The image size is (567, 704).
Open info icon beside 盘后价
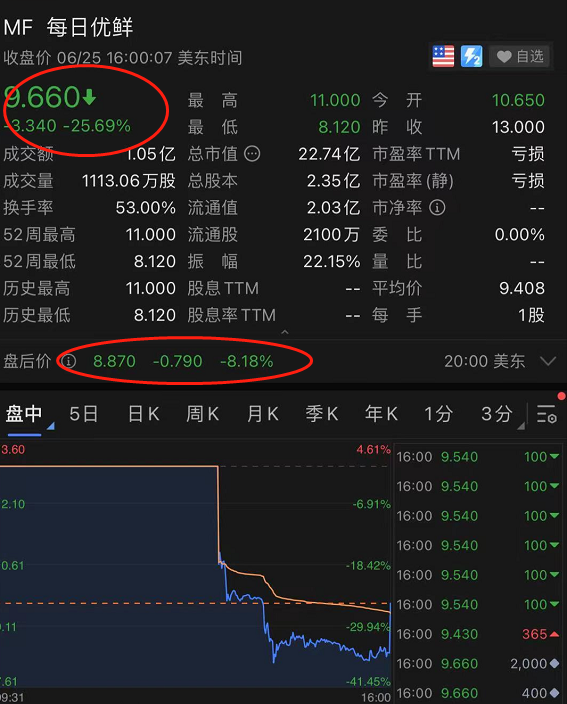coord(69,361)
